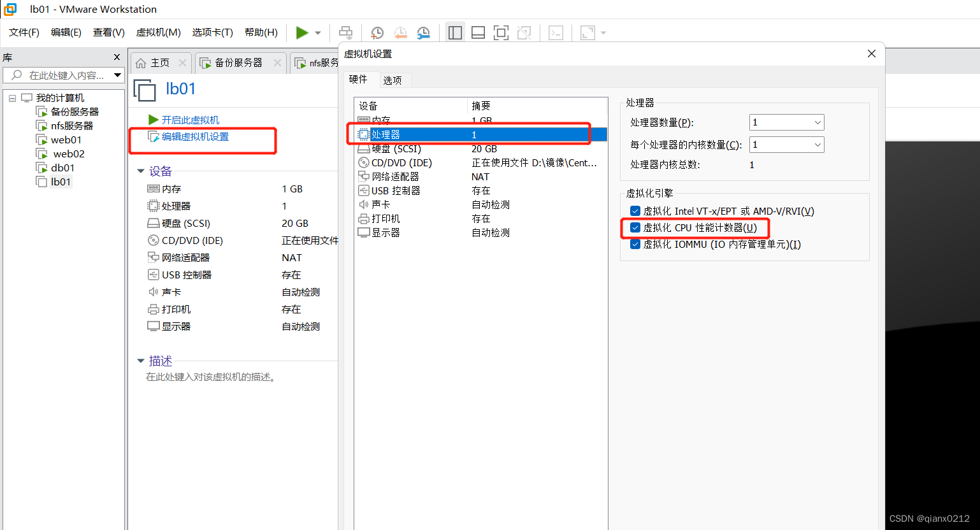Open the 编辑(E) menu

click(x=66, y=32)
